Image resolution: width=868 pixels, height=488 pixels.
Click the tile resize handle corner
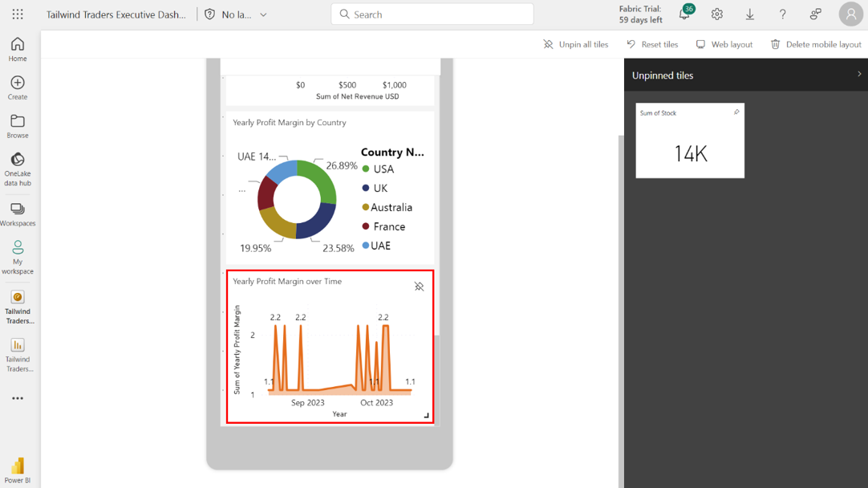click(426, 416)
